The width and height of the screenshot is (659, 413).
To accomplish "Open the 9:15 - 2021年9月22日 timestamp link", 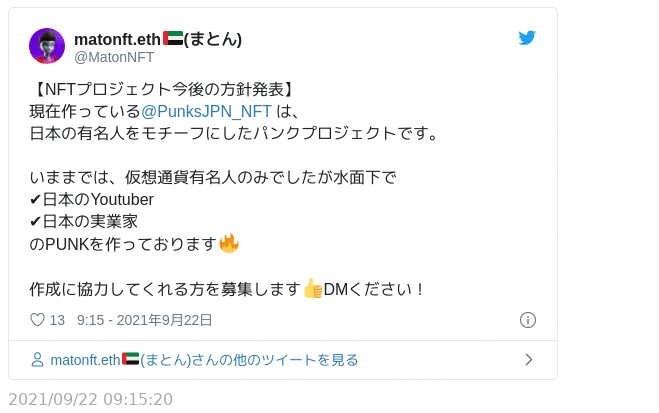I will [x=145, y=320].
